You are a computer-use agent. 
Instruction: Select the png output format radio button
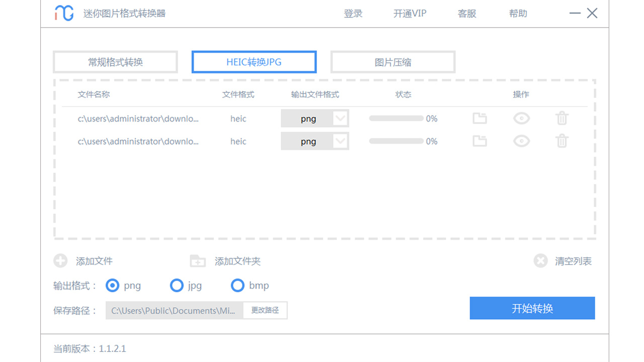tap(112, 285)
